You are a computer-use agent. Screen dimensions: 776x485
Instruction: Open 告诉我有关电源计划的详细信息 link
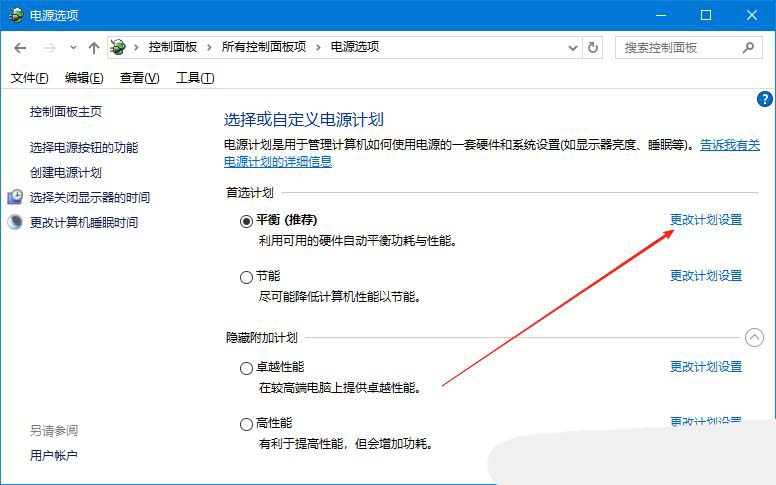pyautogui.click(x=278, y=162)
